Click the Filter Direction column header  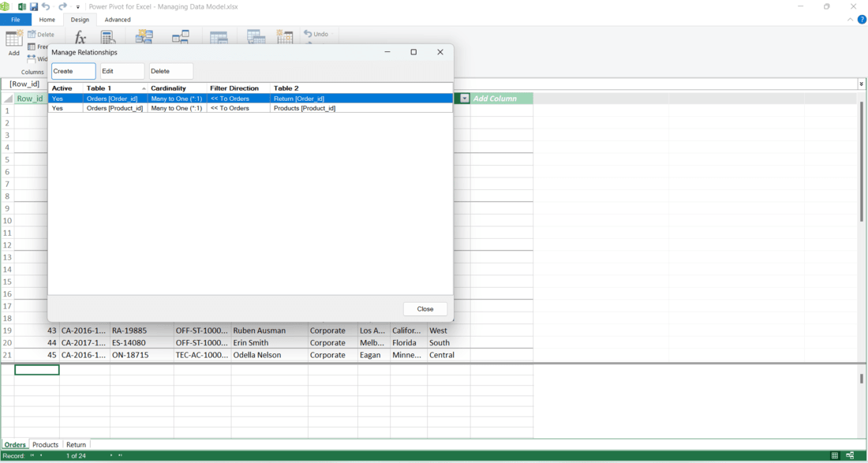[x=238, y=88]
